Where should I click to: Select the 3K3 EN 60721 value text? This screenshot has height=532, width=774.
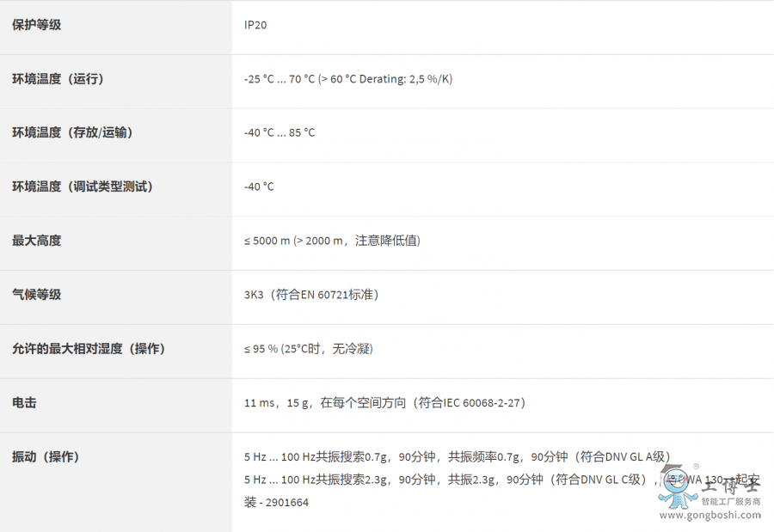tap(311, 295)
